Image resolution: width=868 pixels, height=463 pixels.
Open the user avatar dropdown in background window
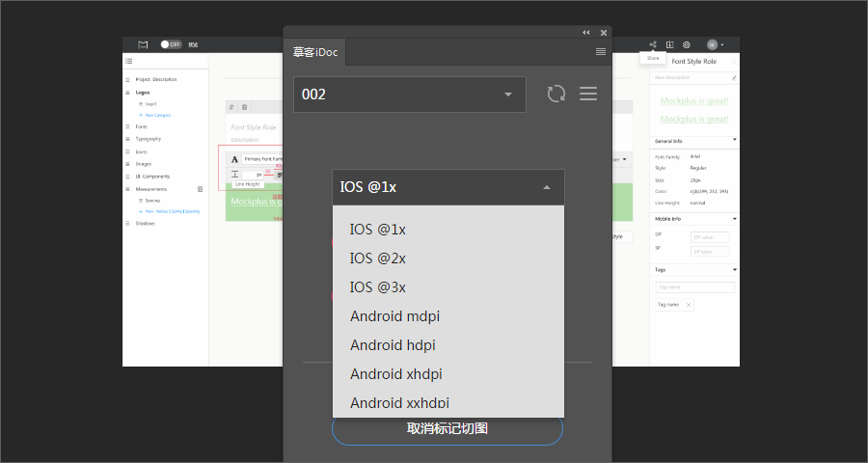[x=716, y=44]
